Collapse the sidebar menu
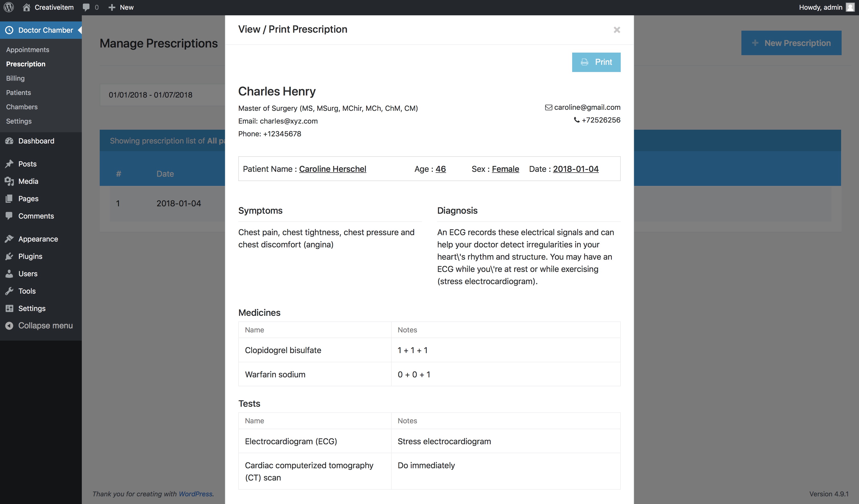The image size is (859, 504). point(39,326)
